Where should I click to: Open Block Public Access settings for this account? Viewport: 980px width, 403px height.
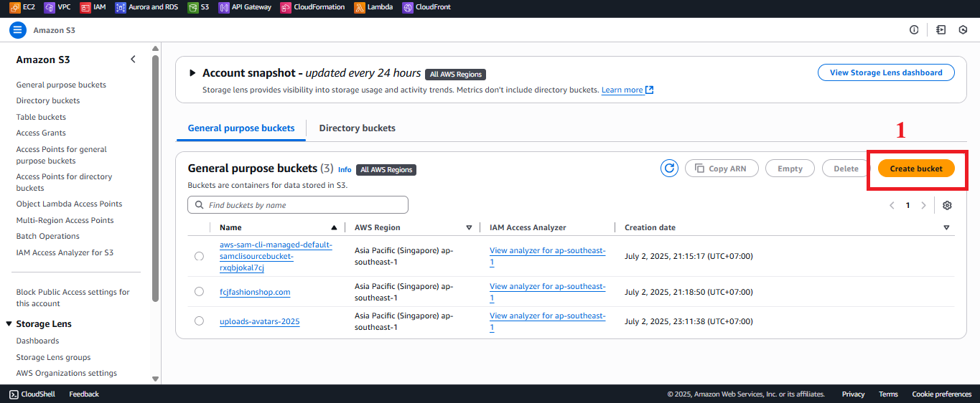(x=73, y=298)
